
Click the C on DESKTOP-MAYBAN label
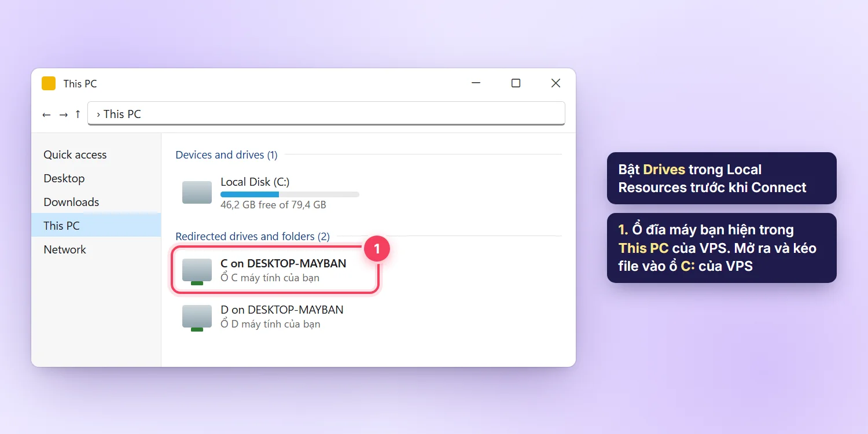(x=284, y=263)
